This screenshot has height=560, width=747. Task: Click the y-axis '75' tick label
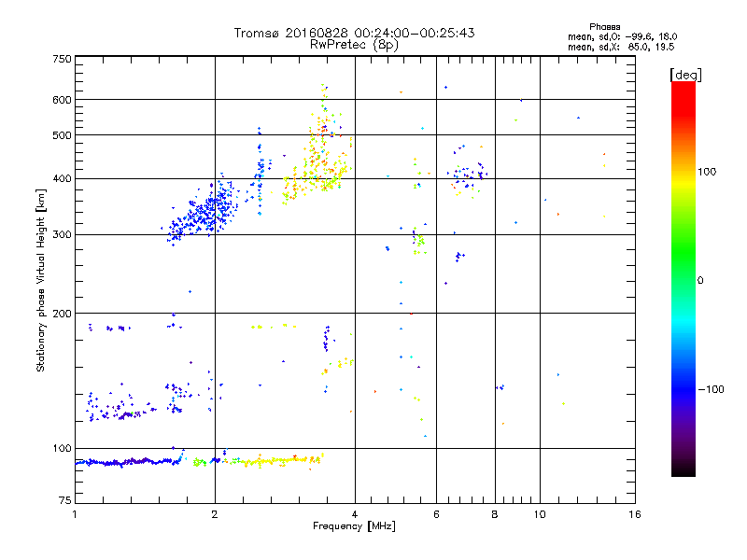65,500
